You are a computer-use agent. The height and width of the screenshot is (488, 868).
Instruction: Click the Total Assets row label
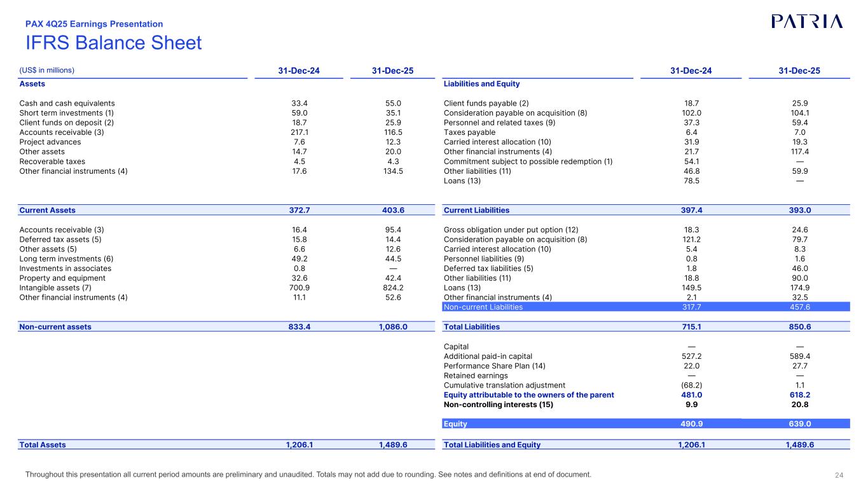(43, 445)
